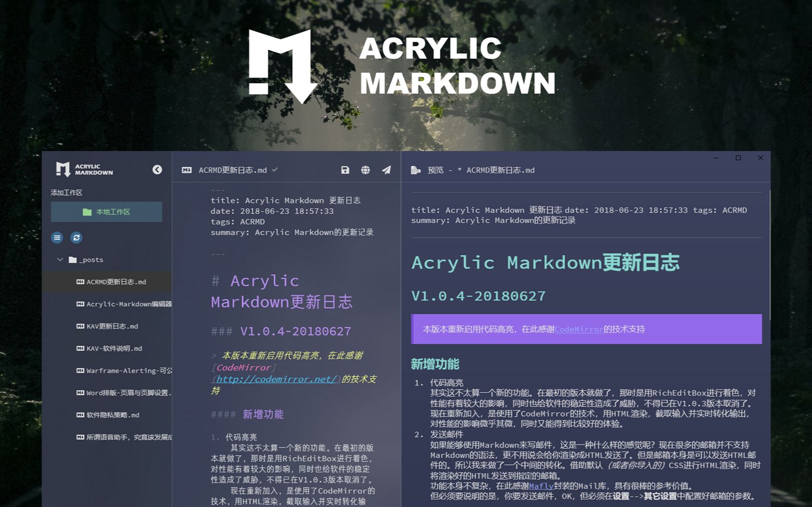Send document with paper plane icon
The width and height of the screenshot is (812, 507).
coord(387,170)
